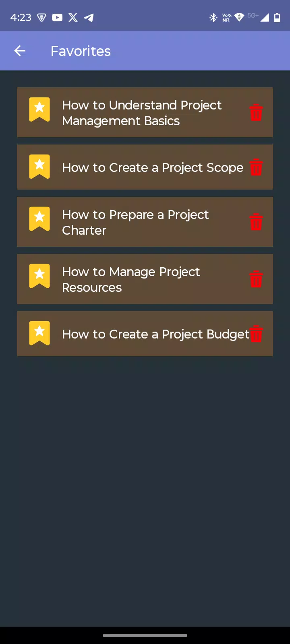Tap the YouTube notification icon in status bar
This screenshot has width=290, height=644.
(x=57, y=17)
